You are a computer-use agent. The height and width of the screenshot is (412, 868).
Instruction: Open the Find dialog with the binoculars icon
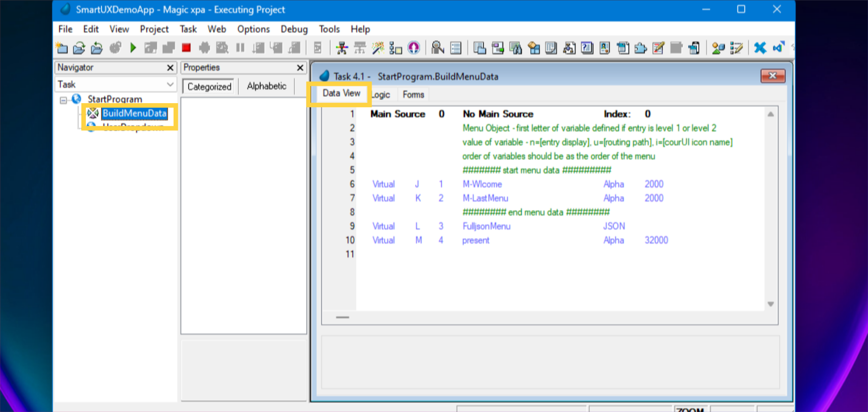(x=516, y=47)
